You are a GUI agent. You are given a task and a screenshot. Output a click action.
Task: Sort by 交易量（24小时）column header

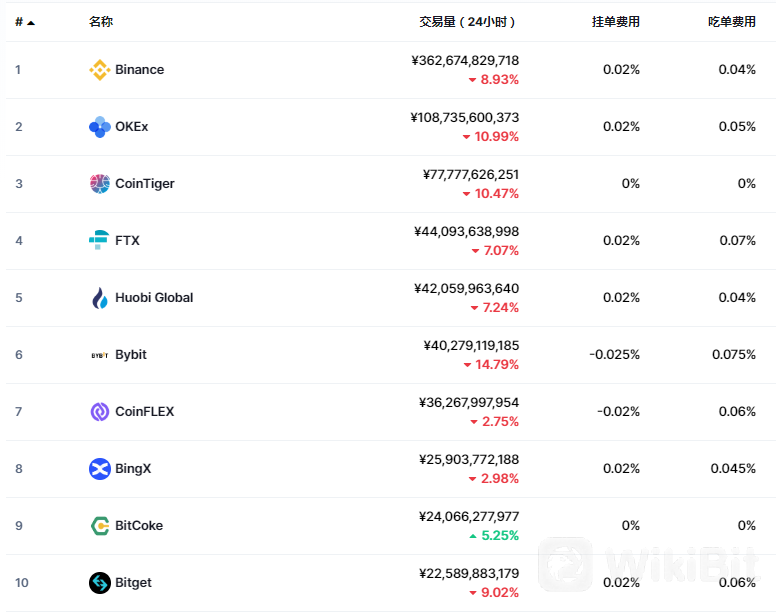point(467,22)
